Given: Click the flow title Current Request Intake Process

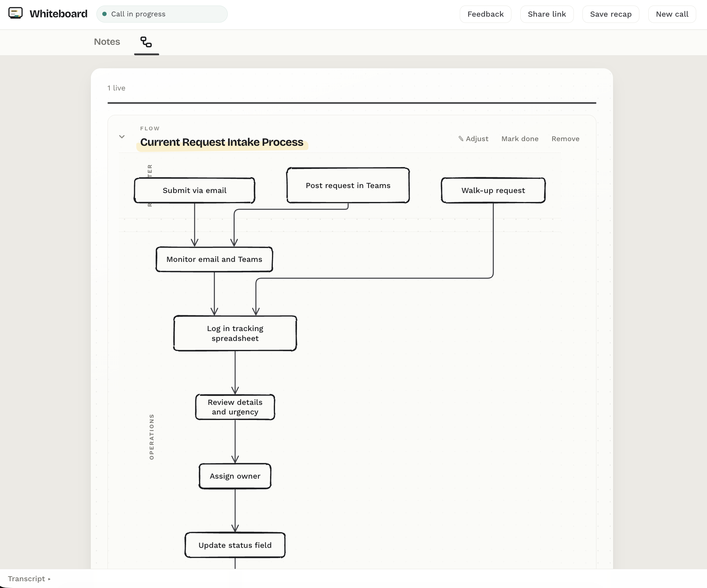Looking at the screenshot, I should pos(222,142).
